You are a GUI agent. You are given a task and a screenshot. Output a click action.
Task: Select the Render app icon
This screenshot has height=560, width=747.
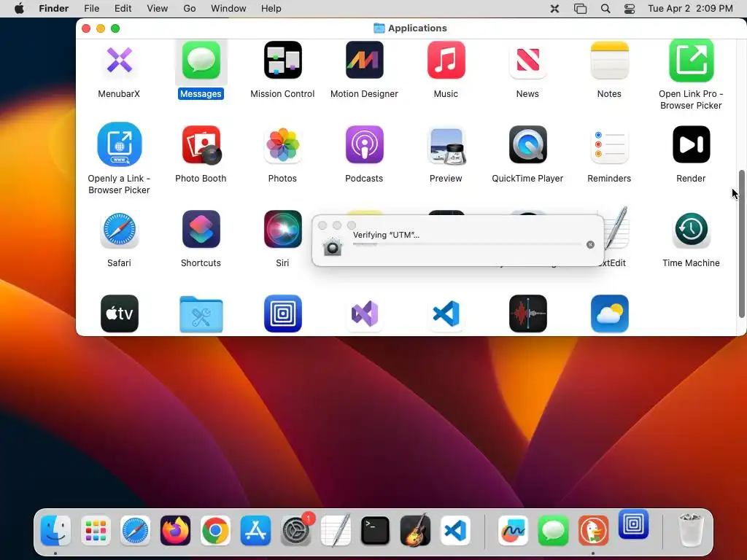pos(692,144)
